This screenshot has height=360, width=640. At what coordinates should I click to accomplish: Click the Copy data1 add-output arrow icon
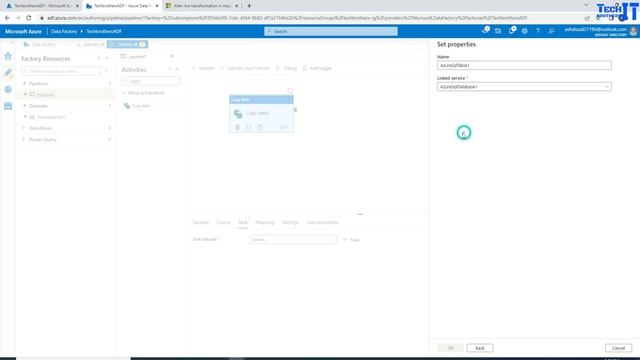[x=284, y=127]
